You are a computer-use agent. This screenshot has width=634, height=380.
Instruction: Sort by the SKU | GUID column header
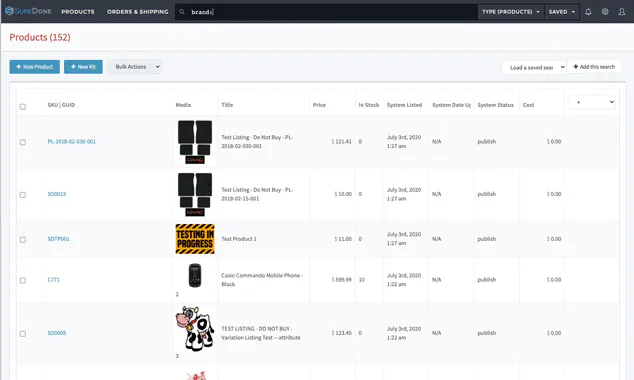[x=61, y=105]
